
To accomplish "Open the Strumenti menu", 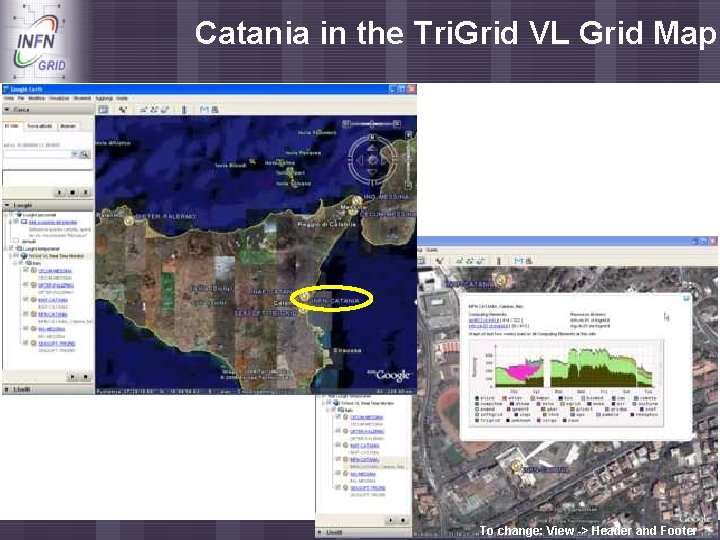I will 83,98.
